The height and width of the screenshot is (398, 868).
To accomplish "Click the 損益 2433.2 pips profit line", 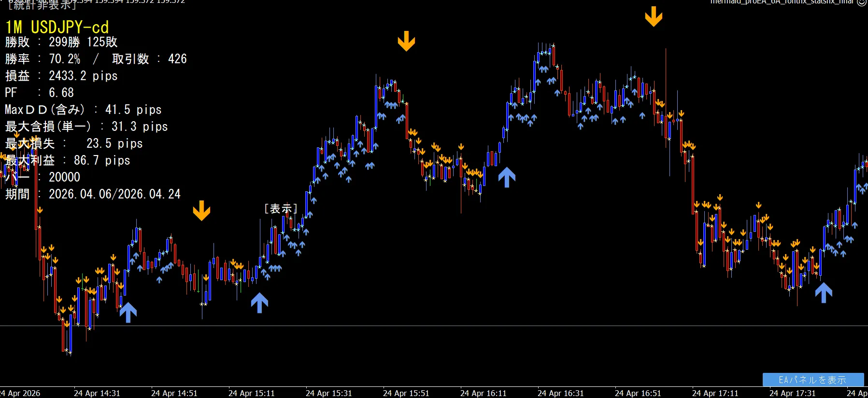I will (x=61, y=76).
